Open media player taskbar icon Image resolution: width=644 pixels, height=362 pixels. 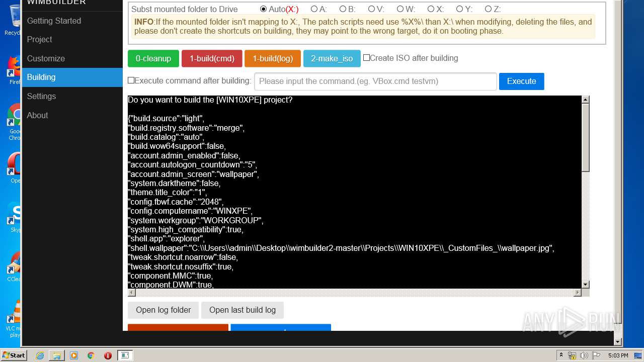[74, 355]
